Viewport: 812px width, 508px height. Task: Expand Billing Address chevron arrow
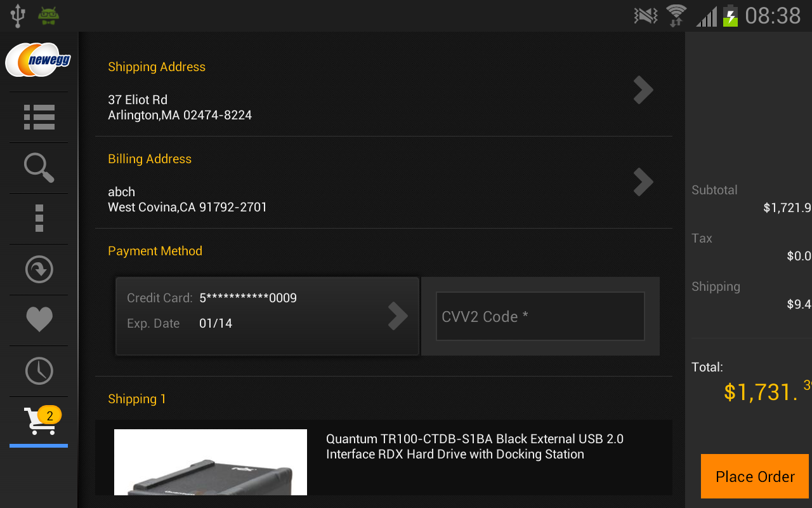643,182
